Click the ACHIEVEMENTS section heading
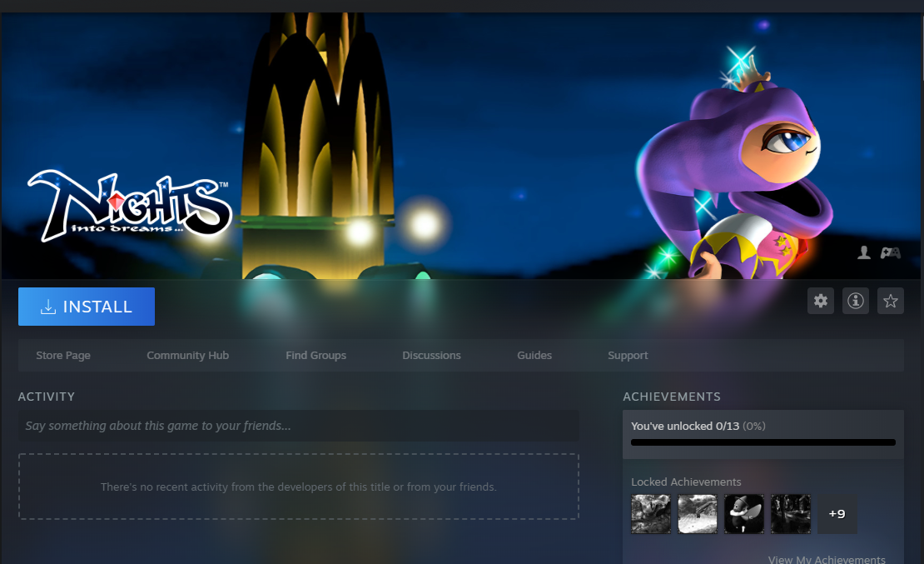This screenshot has height=564, width=924. 672,397
